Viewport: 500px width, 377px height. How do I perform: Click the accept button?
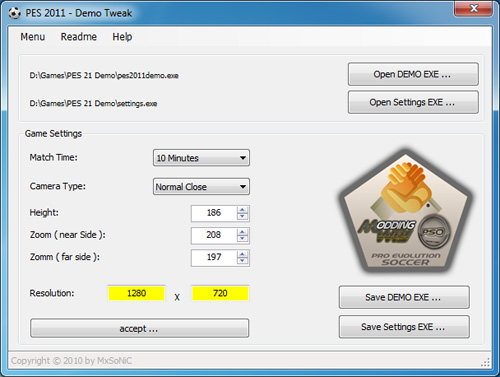pyautogui.click(x=139, y=328)
